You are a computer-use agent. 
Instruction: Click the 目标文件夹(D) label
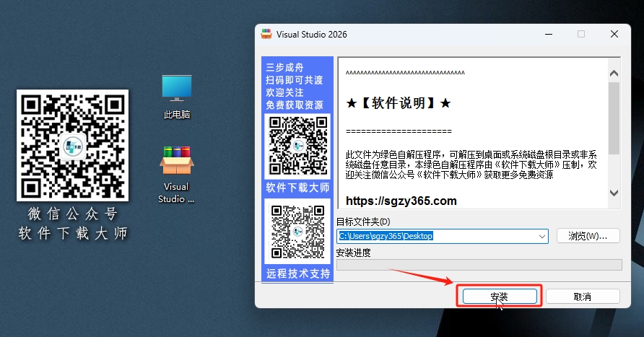click(363, 222)
